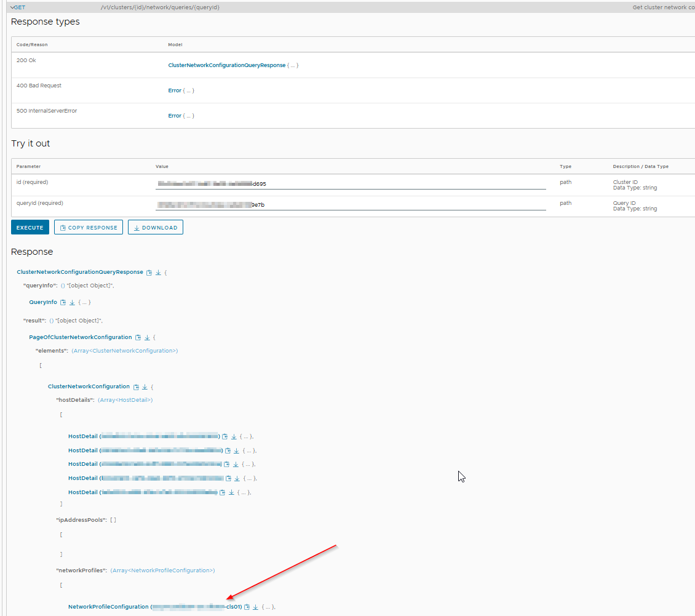The height and width of the screenshot is (616, 695).
Task: Copy the ClusterNetworkConfigurationQueryResponse response object
Action: (x=149, y=272)
